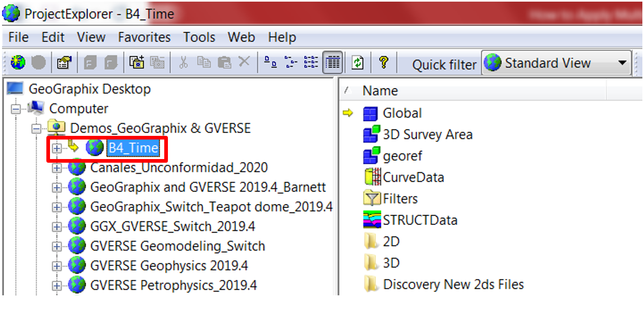Click the Help question mark icon
Viewport: 644px width, 312px height.
[383, 62]
